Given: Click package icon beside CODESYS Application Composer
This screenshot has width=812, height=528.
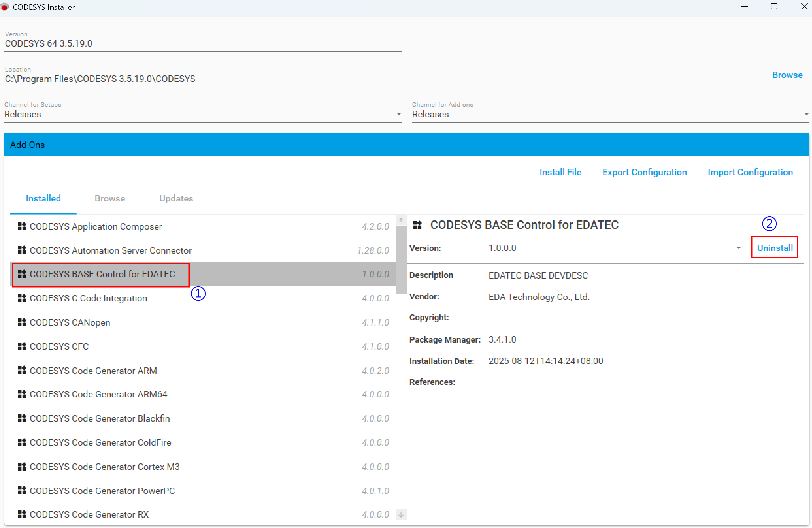Looking at the screenshot, I should click(22, 226).
